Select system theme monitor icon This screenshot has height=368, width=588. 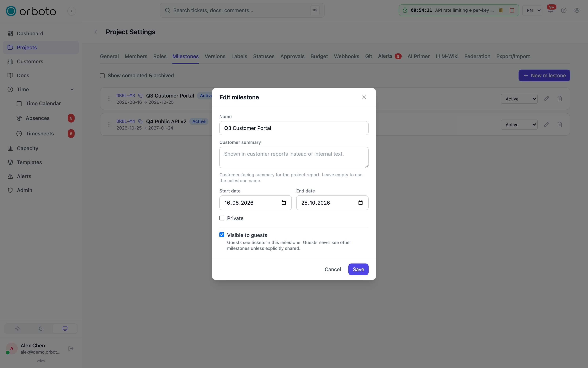65,329
